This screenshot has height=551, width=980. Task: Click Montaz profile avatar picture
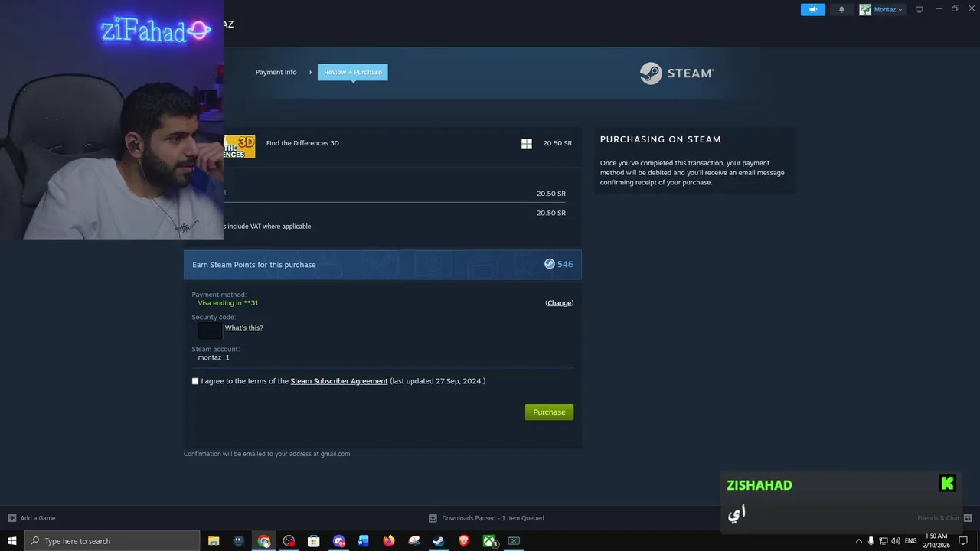[x=865, y=9]
